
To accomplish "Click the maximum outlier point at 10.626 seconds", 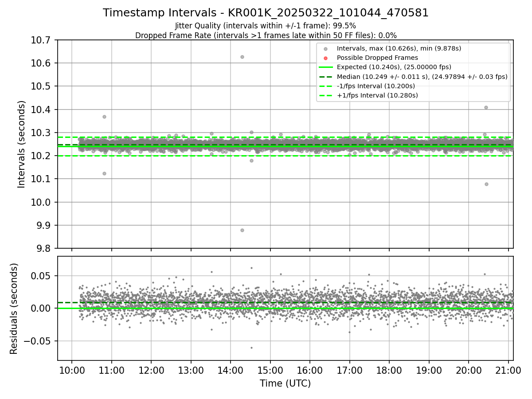I will 242,57.
